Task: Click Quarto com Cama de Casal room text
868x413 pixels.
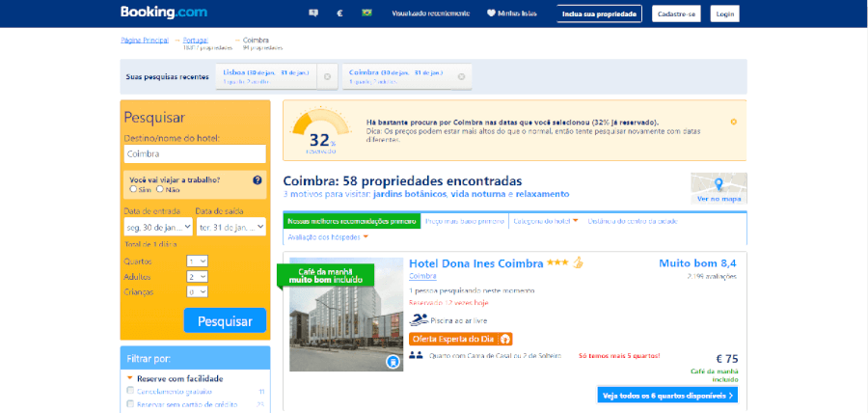Action: 496,355
